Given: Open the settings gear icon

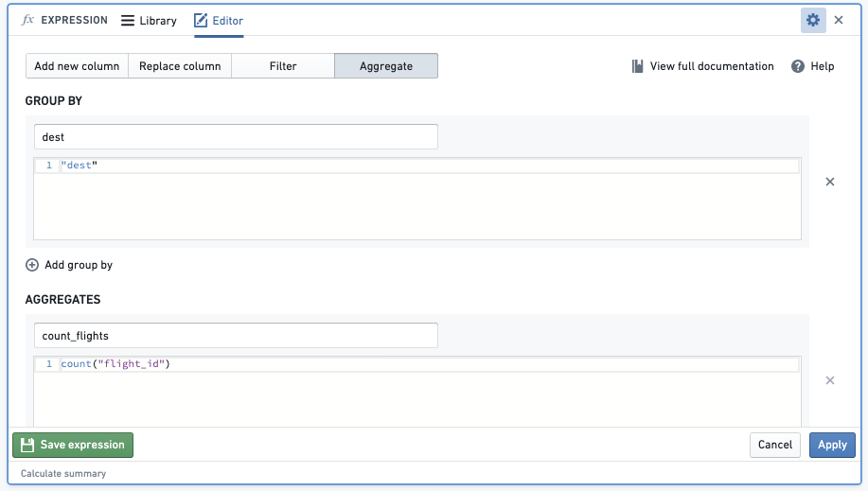Looking at the screenshot, I should point(813,21).
